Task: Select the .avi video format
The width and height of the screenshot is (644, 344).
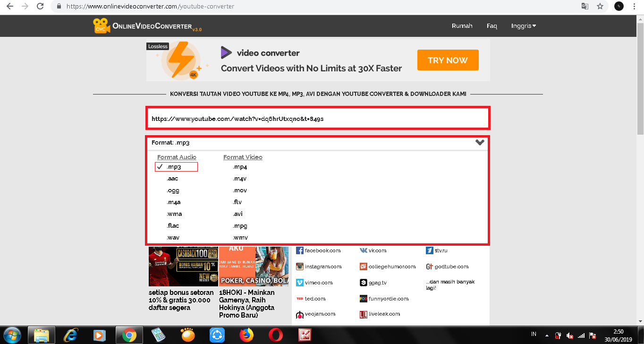Action: 237,214
